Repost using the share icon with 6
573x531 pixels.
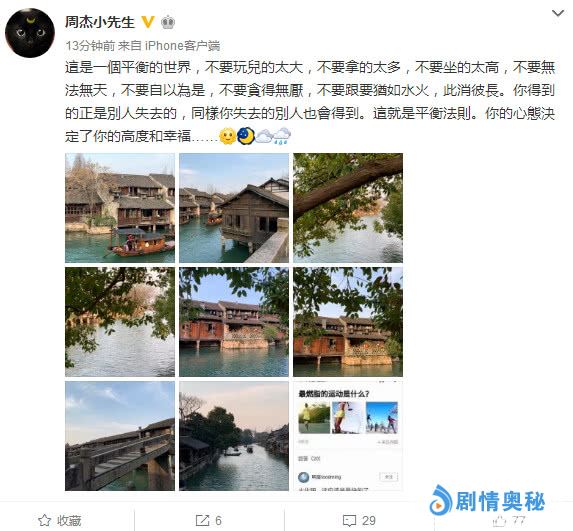click(209, 520)
